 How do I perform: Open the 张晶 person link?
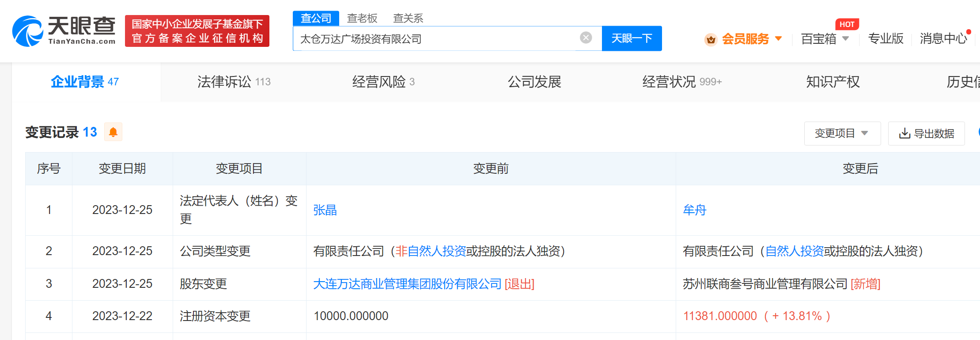tap(325, 210)
